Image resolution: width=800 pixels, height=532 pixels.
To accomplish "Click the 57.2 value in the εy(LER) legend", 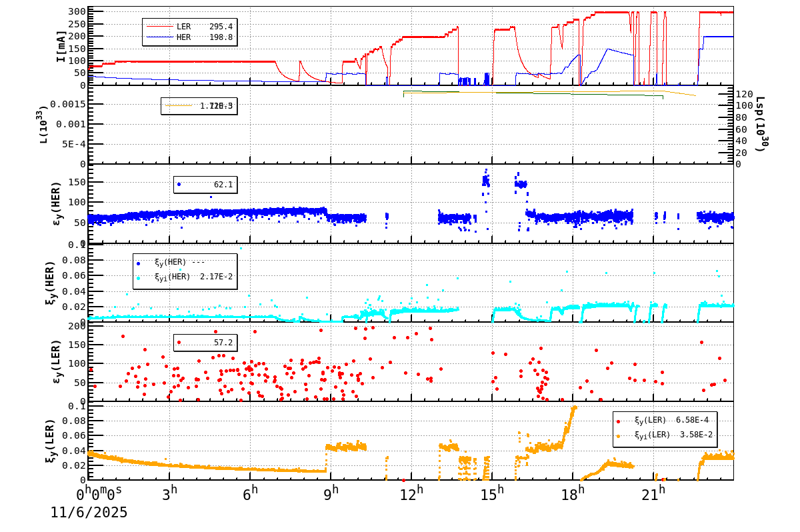I will [223, 343].
